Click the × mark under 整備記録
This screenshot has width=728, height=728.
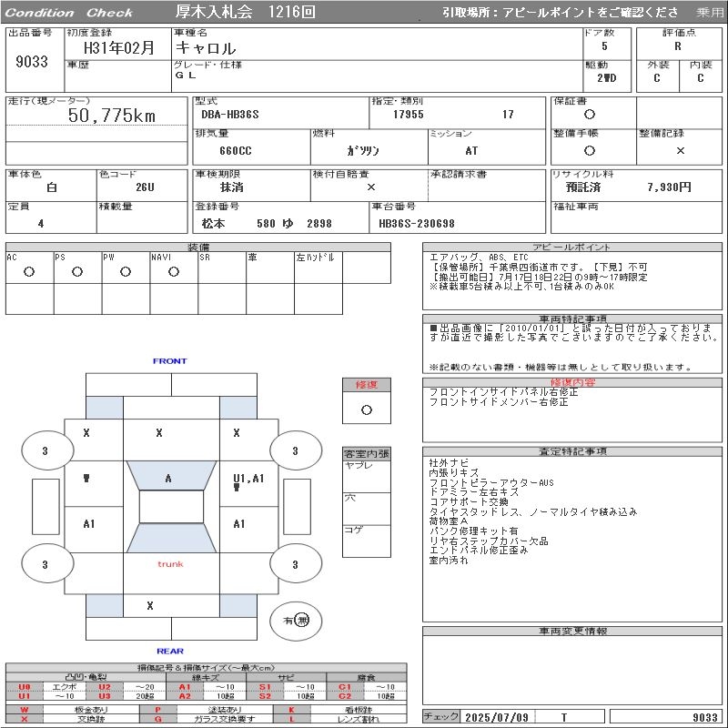(x=680, y=150)
